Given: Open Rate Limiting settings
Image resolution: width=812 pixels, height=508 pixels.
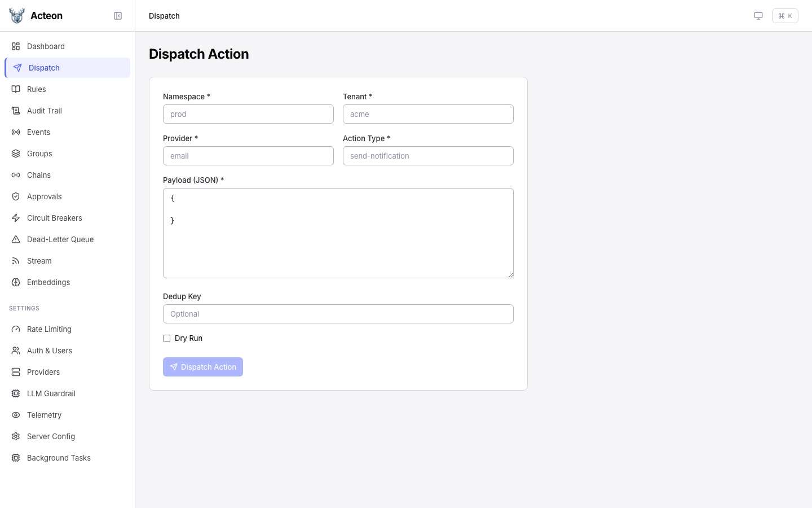Looking at the screenshot, I should [49, 329].
